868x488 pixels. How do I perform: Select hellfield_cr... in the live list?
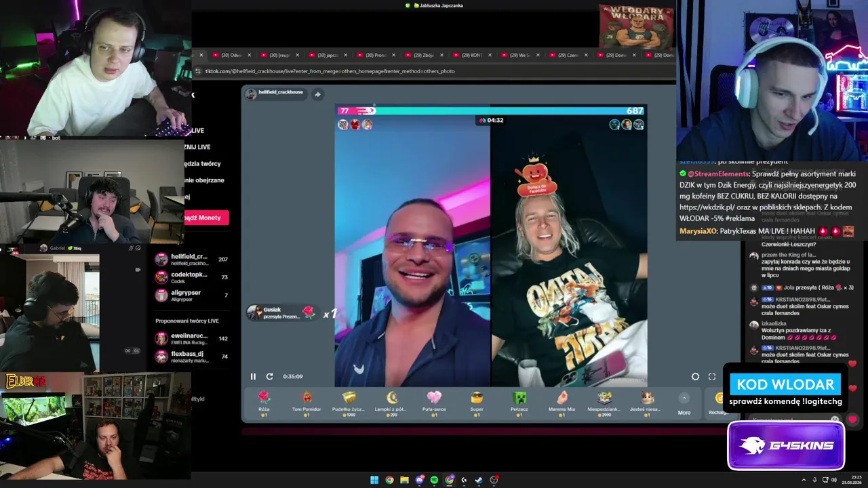click(192, 260)
